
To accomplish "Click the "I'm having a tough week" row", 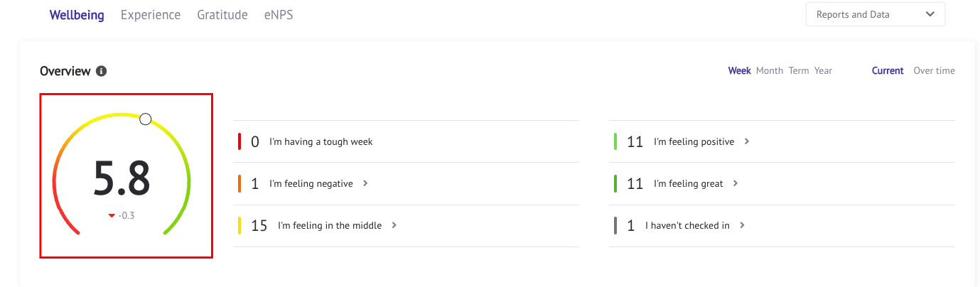I will pos(406,141).
